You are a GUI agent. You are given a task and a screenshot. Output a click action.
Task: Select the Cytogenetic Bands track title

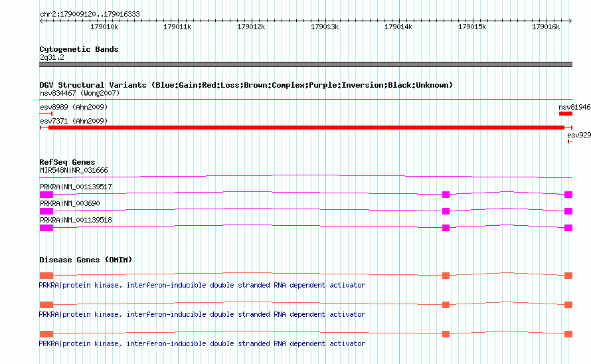click(79, 49)
